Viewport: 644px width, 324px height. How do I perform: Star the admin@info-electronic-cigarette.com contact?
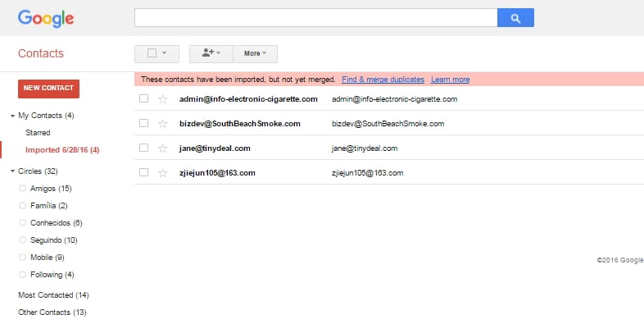click(x=163, y=99)
